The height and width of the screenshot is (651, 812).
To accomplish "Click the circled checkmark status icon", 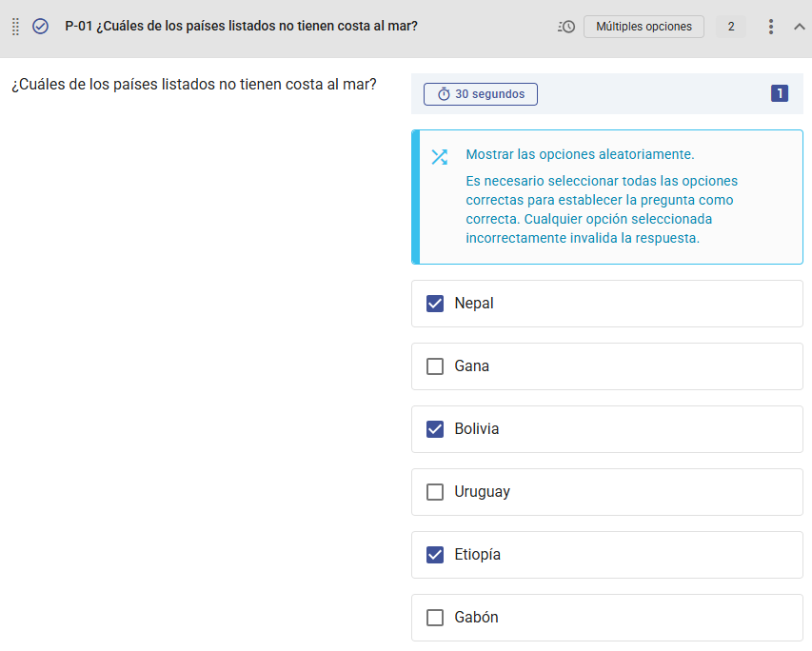I will click(x=41, y=27).
